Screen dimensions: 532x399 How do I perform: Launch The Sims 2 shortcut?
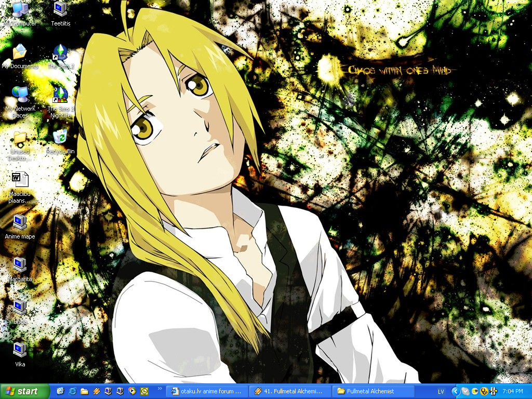(x=61, y=56)
